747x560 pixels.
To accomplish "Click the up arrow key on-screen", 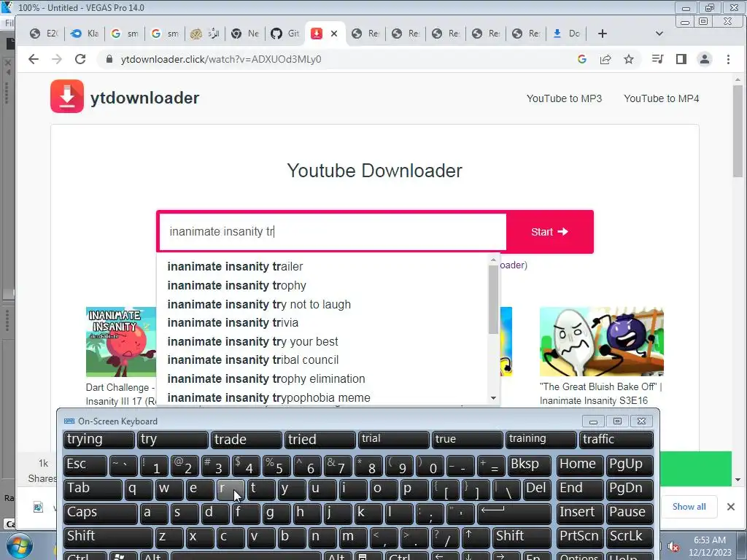I will (x=476, y=537).
